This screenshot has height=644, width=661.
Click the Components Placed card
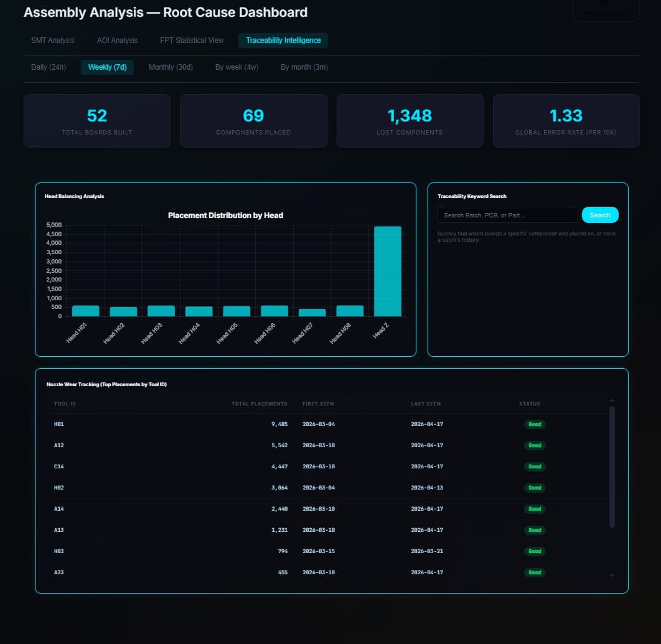click(253, 121)
